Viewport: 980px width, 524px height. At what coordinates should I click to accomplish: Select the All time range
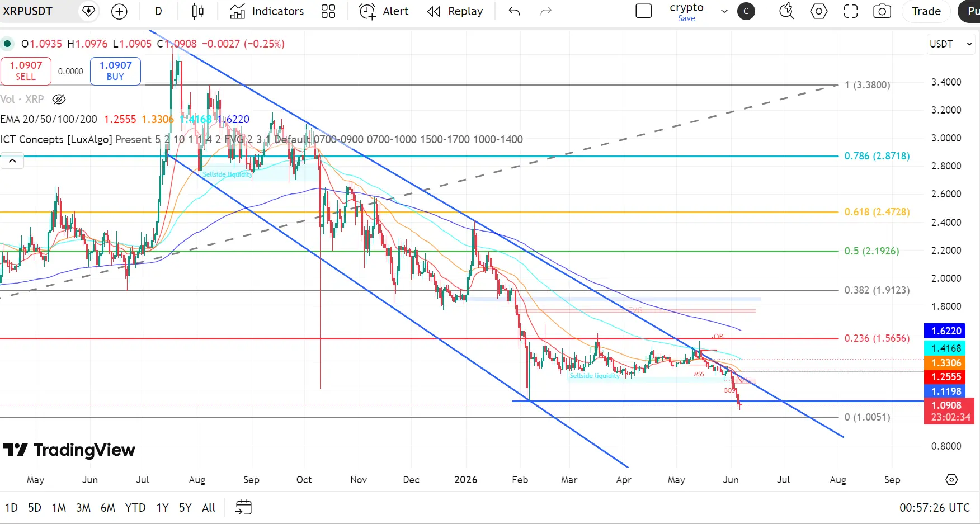pos(209,508)
